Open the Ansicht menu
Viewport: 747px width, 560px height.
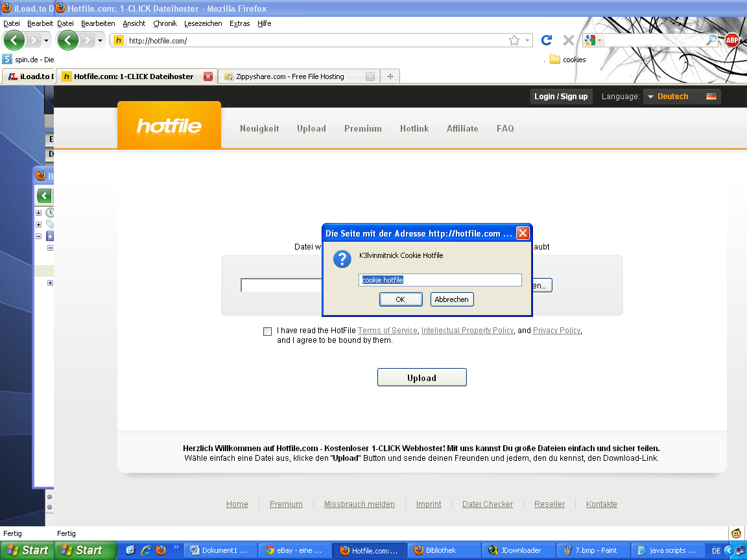134,23
